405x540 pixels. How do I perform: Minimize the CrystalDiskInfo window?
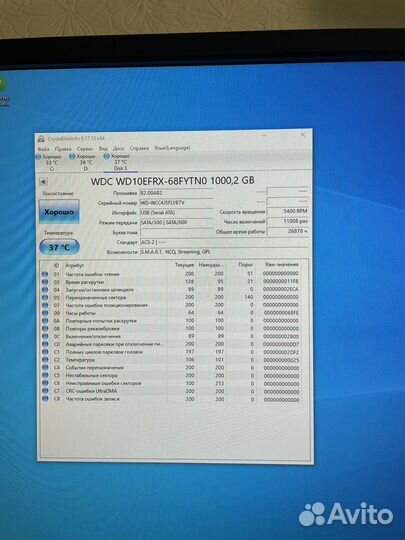[x=264, y=135]
